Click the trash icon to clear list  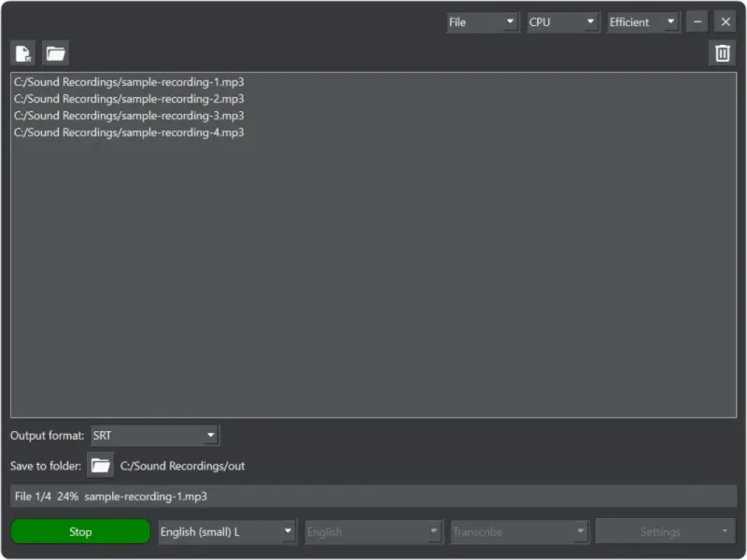(722, 53)
